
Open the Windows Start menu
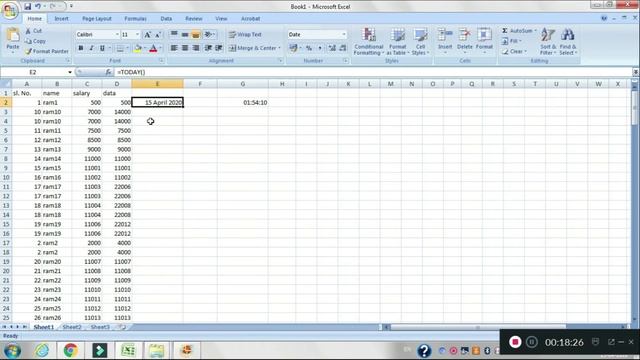click(x=12, y=351)
